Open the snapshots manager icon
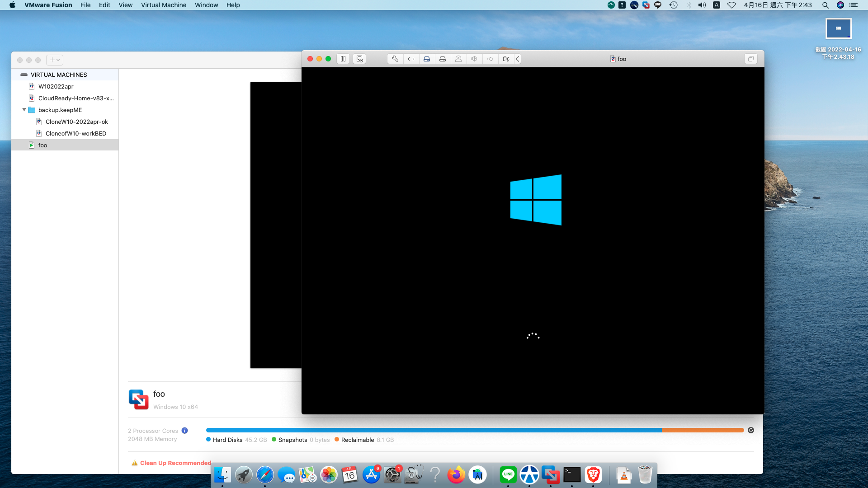 click(x=359, y=59)
